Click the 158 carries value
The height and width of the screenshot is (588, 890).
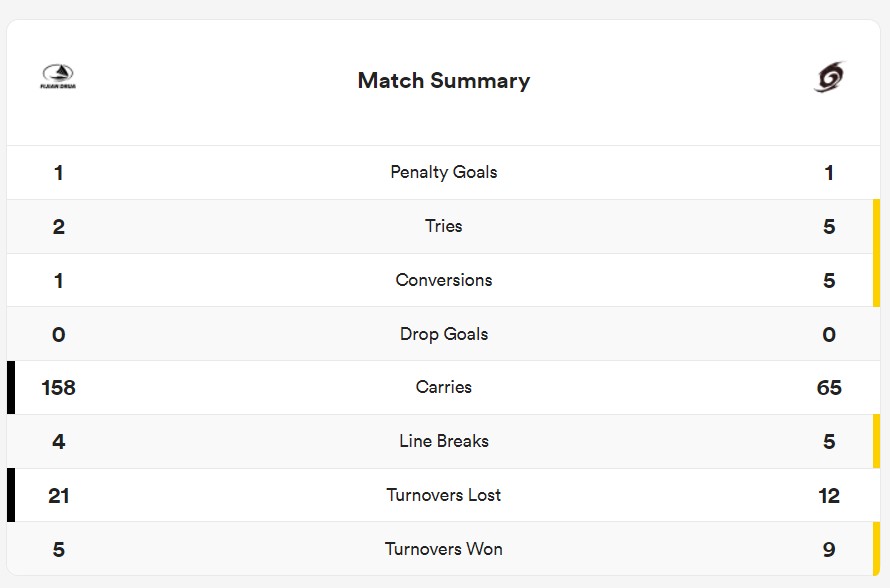coord(58,388)
